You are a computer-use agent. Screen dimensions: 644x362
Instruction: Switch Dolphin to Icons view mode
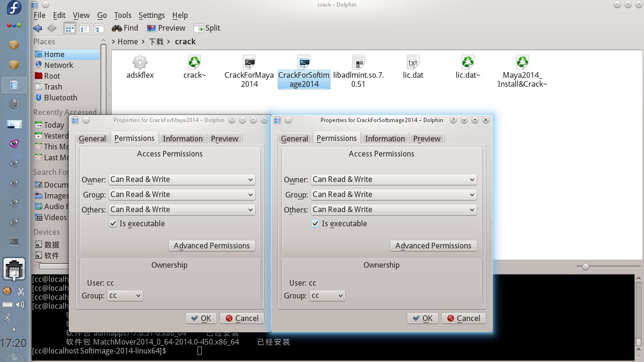point(69,28)
